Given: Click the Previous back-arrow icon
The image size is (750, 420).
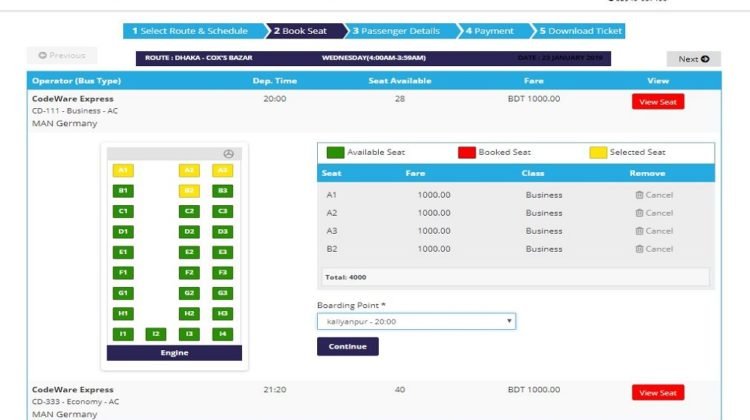Looking at the screenshot, I should coord(43,55).
